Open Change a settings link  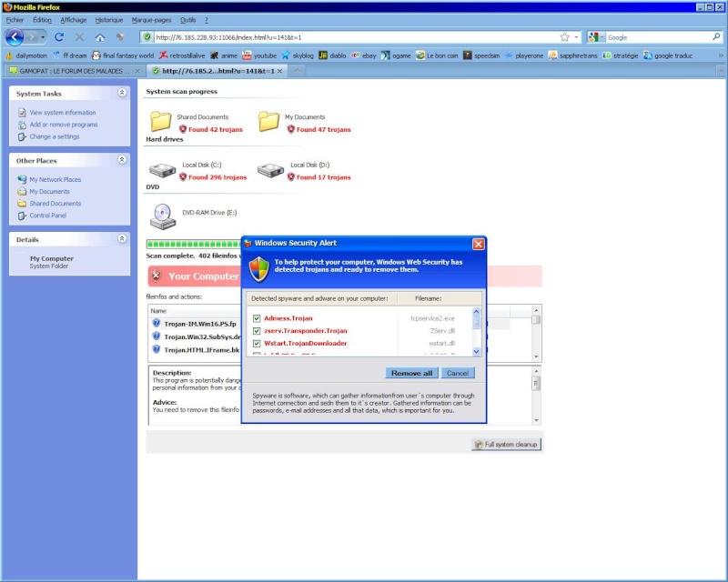click(x=55, y=136)
